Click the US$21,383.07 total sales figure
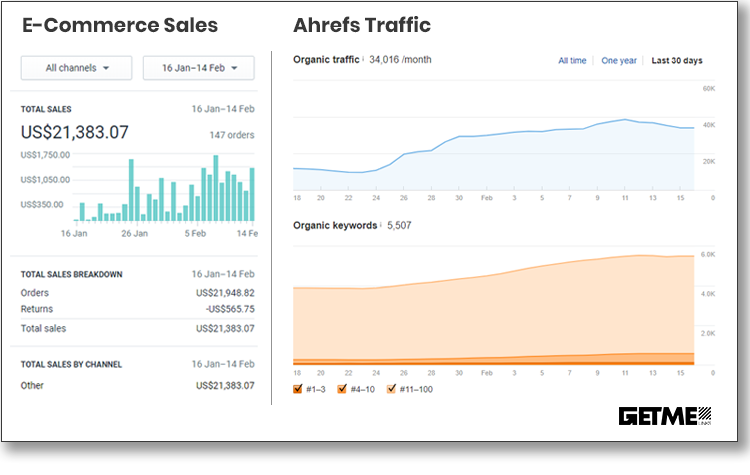750x475 pixels. [75, 132]
